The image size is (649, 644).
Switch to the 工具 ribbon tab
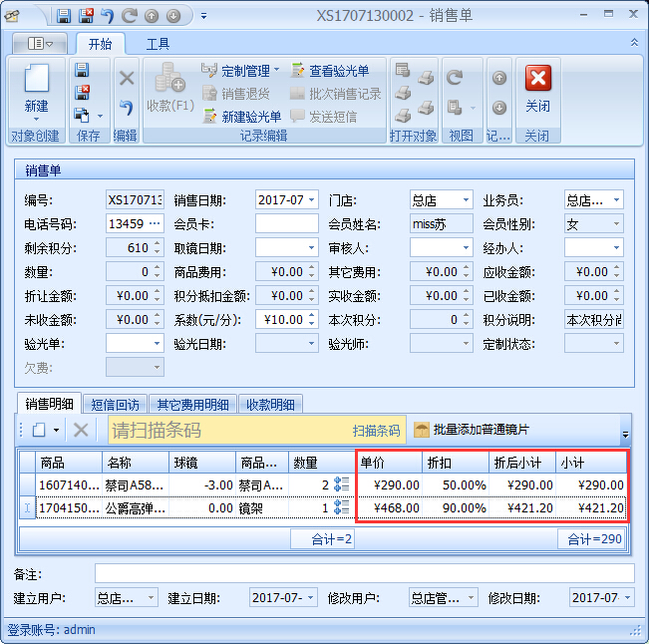pos(158,44)
